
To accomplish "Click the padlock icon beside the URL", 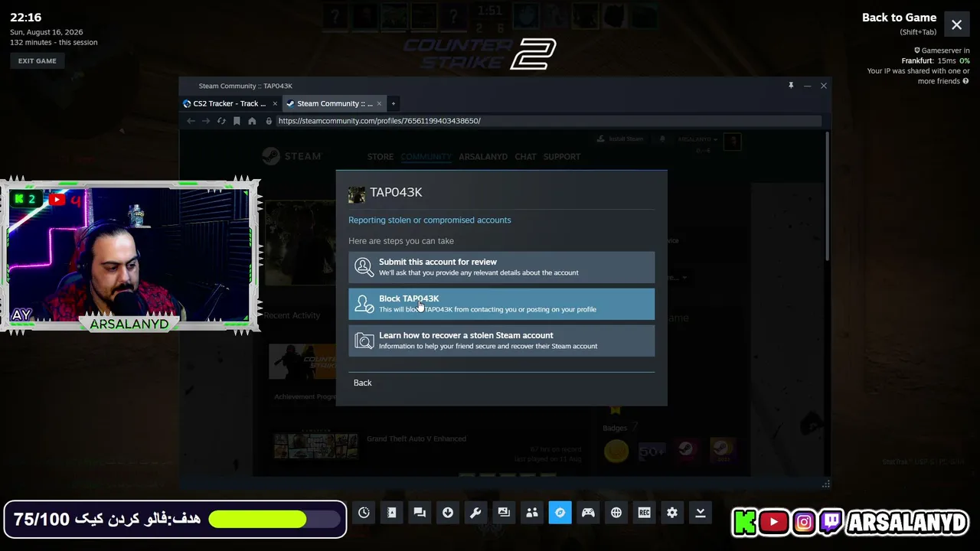I will (269, 121).
